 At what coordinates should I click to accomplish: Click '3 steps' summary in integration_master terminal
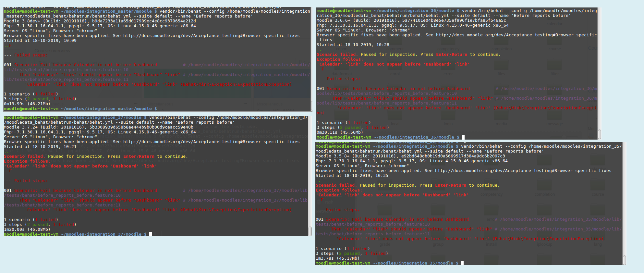pyautogui.click(x=40, y=99)
